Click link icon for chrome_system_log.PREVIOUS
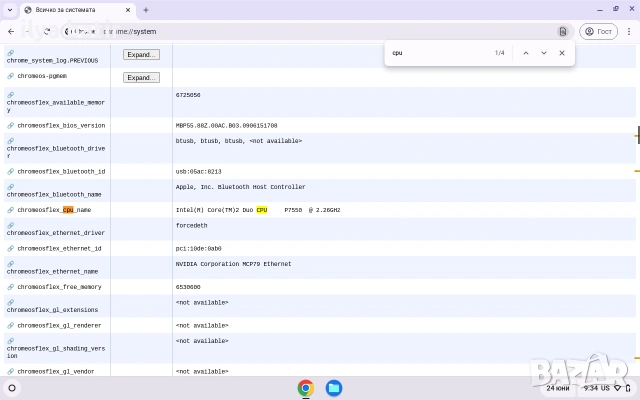 pyautogui.click(x=11, y=53)
